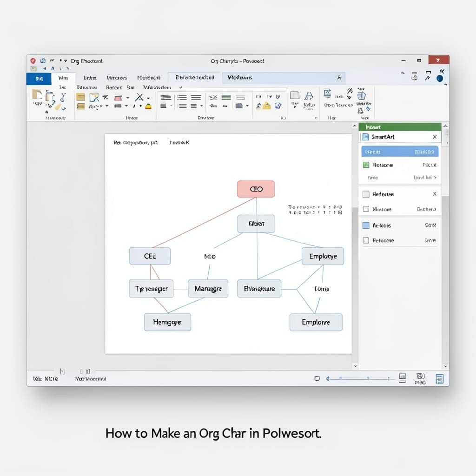476x476 pixels.
Task: Click the red shield icon in title bar
Action: pos(33,61)
